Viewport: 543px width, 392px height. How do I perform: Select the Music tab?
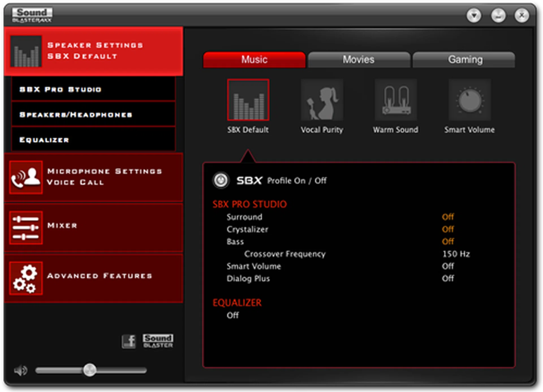[x=254, y=60]
